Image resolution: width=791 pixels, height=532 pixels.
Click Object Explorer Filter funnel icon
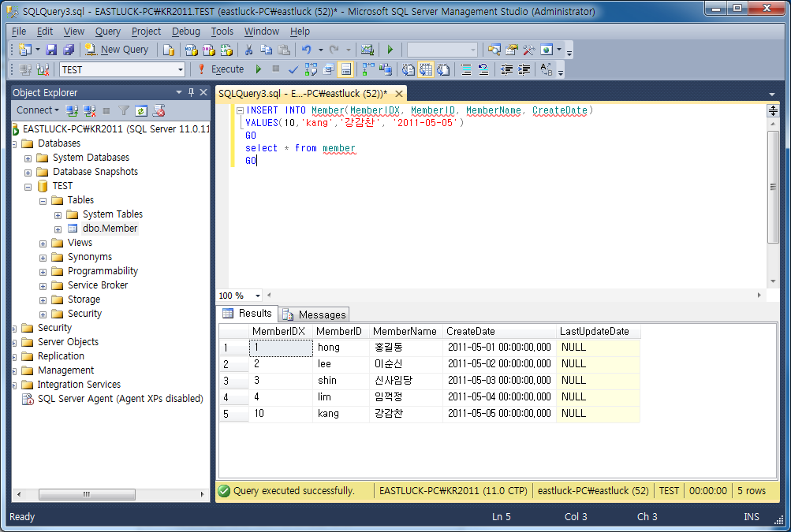pos(124,111)
